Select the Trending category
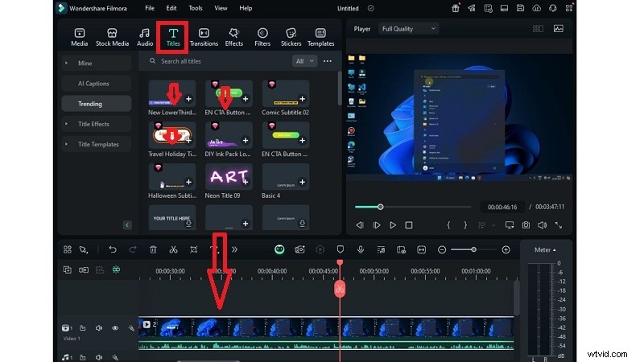644x362 pixels. tap(96, 104)
